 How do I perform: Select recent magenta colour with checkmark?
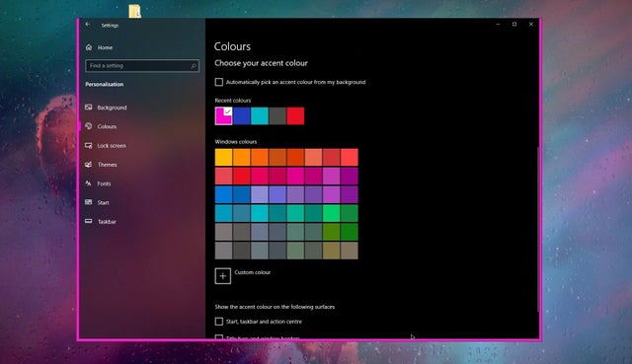coord(224,116)
